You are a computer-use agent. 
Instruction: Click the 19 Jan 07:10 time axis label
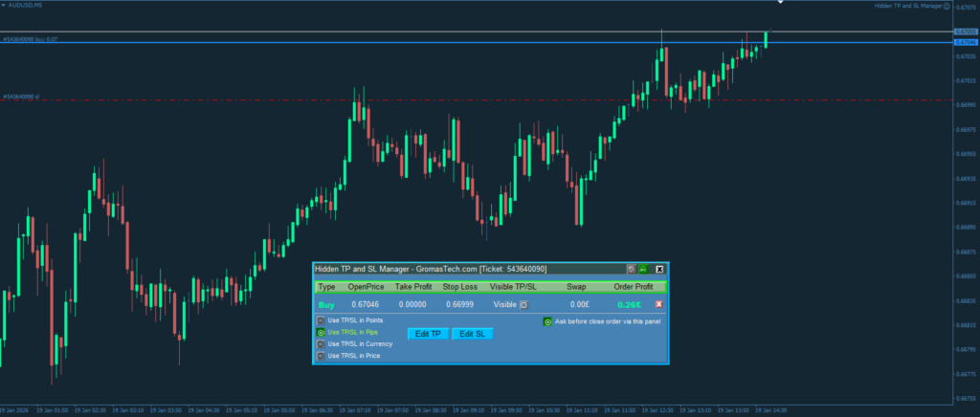[355, 410]
